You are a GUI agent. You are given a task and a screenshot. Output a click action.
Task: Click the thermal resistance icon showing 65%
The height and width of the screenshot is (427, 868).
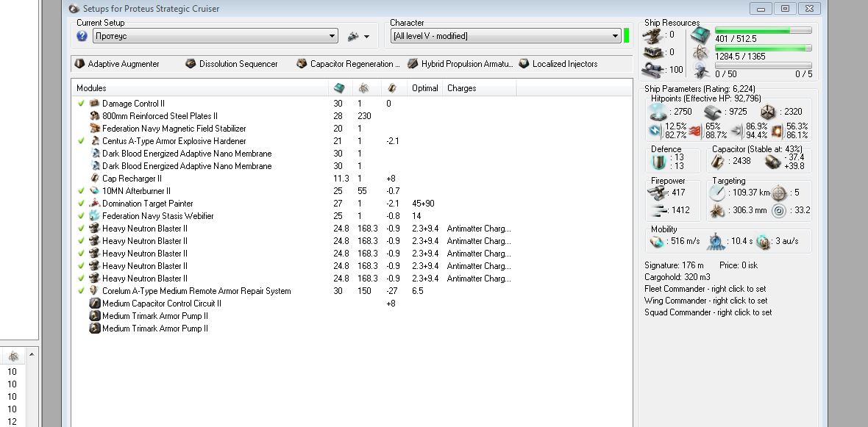click(696, 131)
